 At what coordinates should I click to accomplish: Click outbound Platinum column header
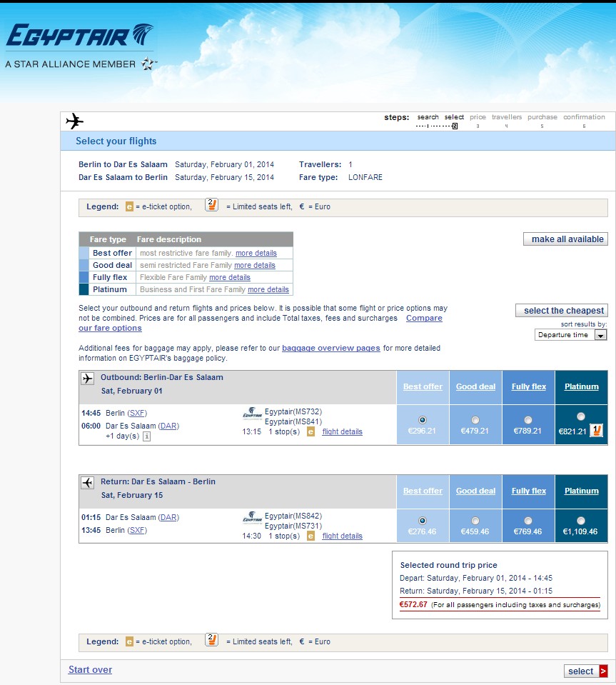tap(582, 386)
